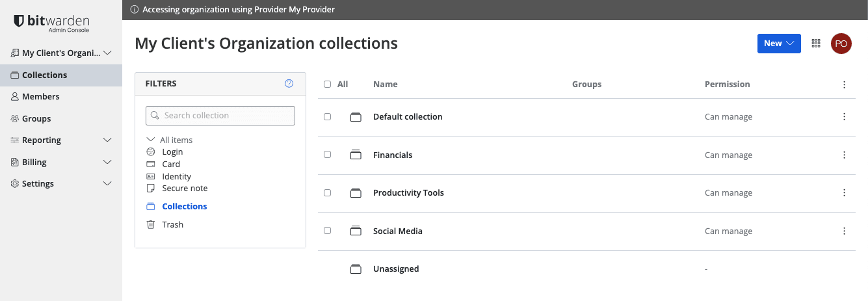Check the select All checkbox
The height and width of the screenshot is (301, 868).
[327, 85]
